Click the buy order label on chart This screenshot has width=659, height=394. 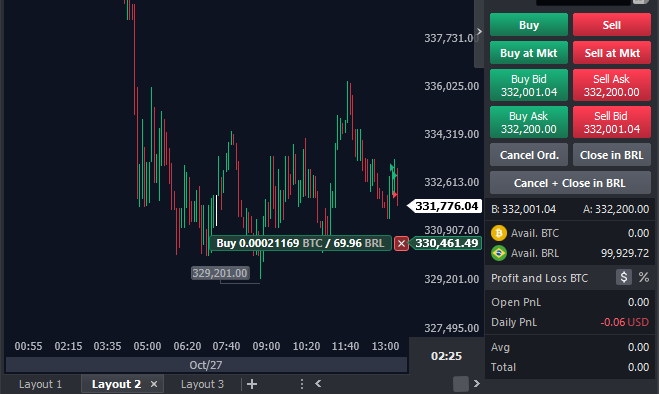pos(301,243)
